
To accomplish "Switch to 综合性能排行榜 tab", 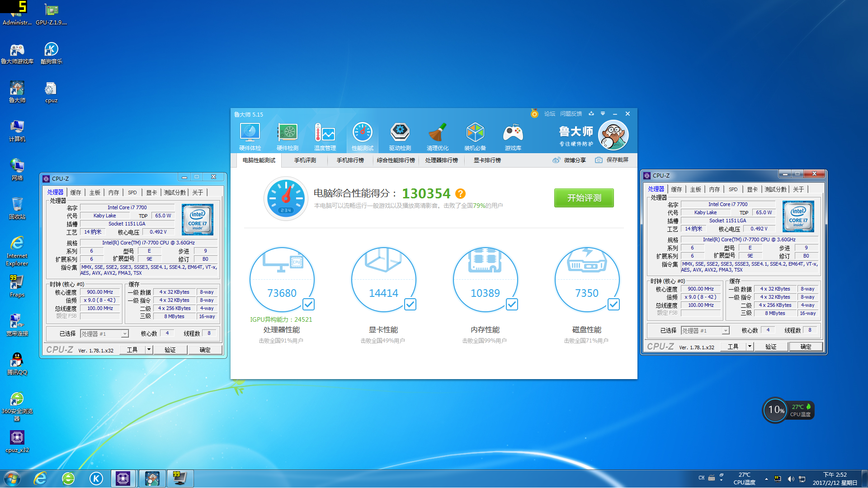I will (396, 160).
